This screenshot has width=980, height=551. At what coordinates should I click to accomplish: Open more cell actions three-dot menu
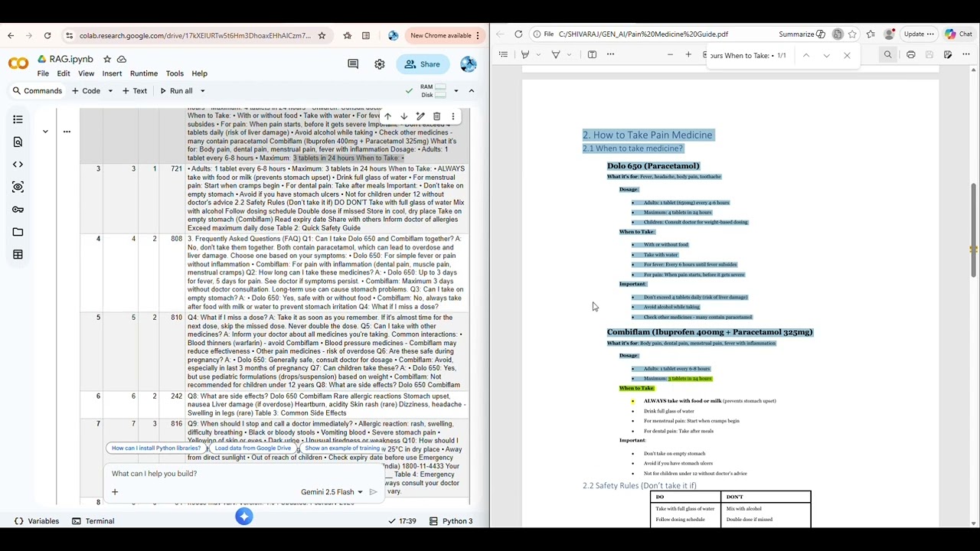453,116
